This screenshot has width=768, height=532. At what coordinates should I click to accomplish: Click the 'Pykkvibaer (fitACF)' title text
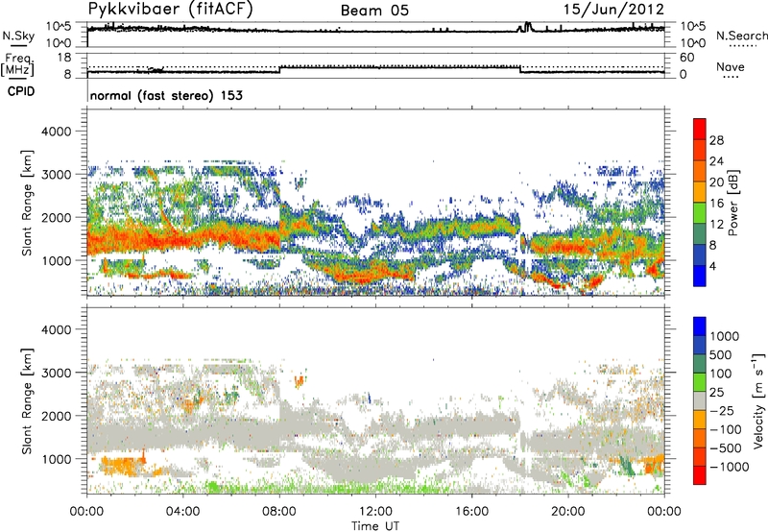point(171,10)
